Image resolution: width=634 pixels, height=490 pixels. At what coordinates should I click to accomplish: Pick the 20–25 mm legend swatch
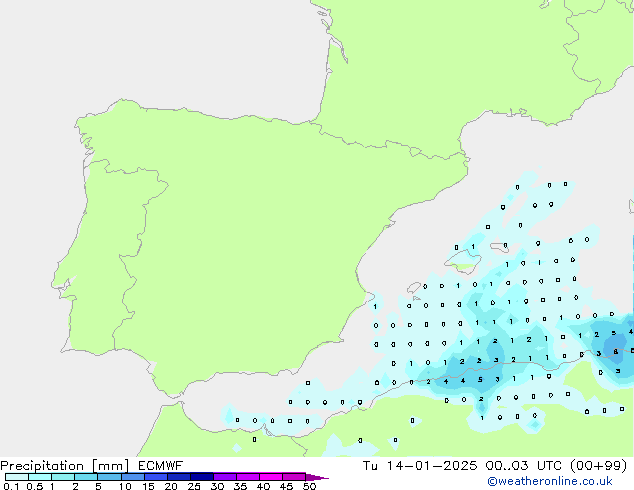(x=179, y=477)
